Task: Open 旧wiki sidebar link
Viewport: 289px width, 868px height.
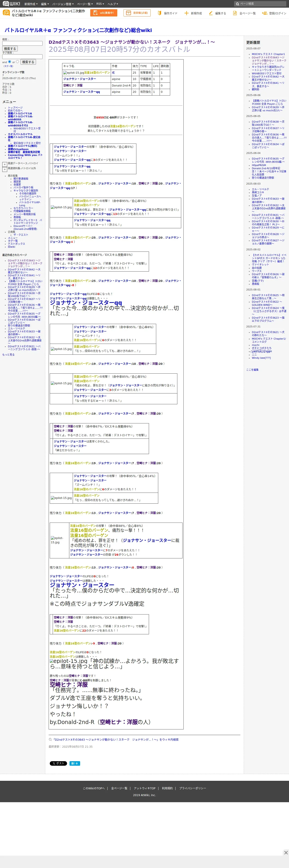Action: 11,247
